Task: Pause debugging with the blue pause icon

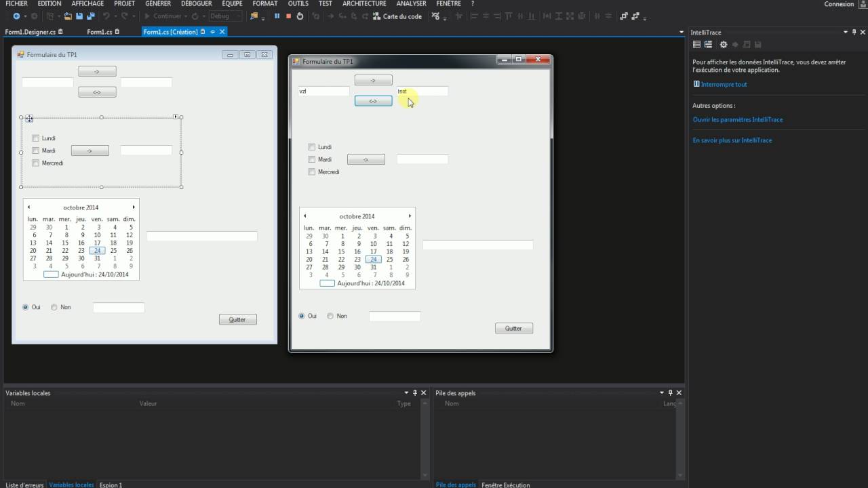Action: coord(277,16)
